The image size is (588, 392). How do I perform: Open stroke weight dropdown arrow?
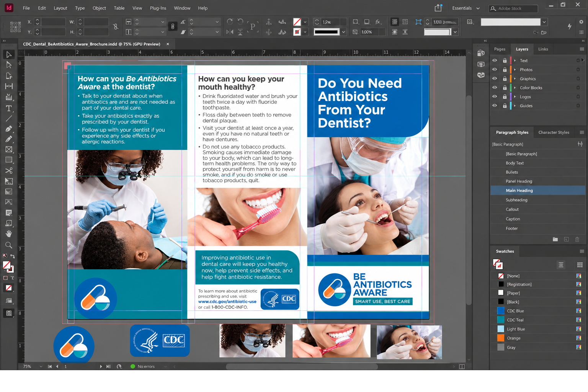point(344,32)
